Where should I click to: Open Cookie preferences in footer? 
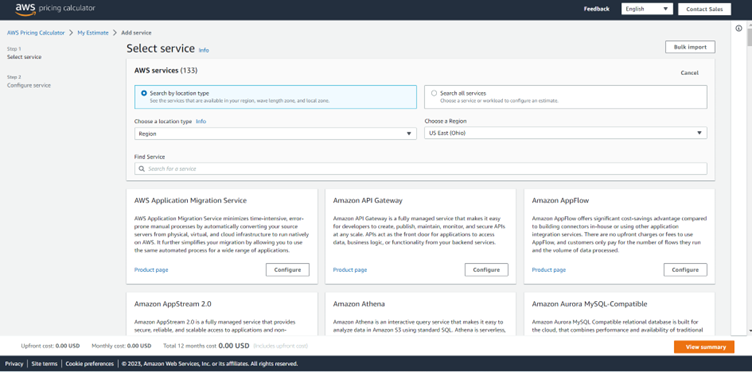tap(90, 364)
